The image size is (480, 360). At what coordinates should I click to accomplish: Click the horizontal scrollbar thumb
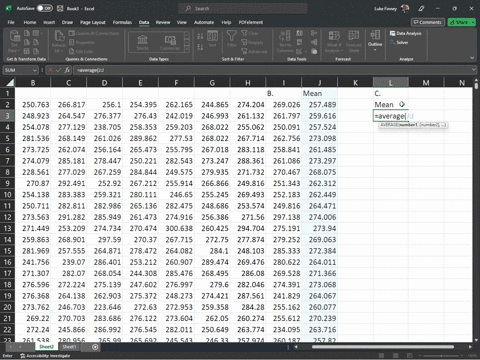click(x=383, y=347)
